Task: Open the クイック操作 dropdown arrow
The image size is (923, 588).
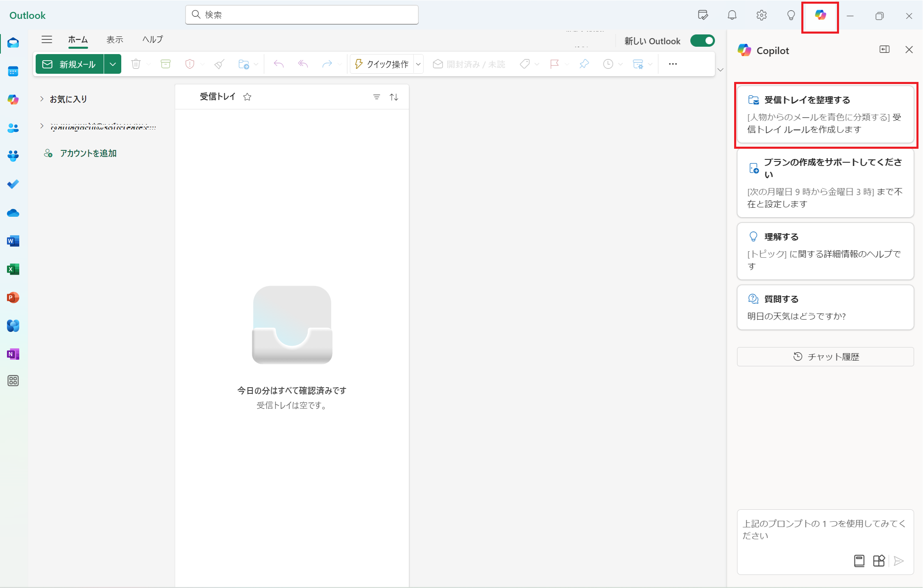Action: pos(418,64)
